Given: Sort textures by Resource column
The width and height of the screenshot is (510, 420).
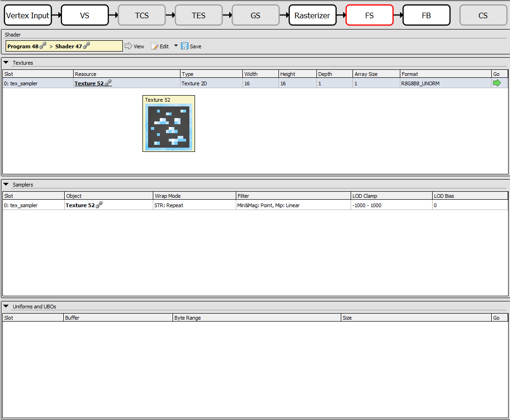Looking at the screenshot, I should point(127,74).
